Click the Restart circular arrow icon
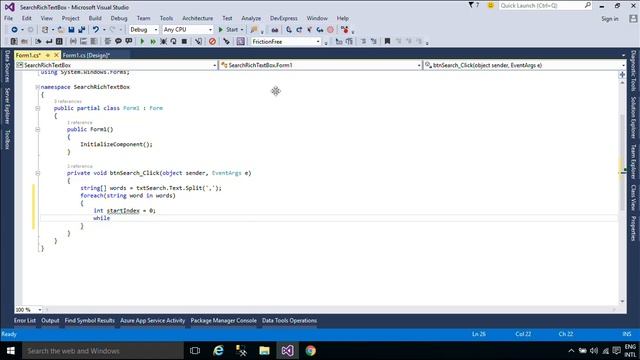The height and width of the screenshot is (360, 640). click(173, 42)
